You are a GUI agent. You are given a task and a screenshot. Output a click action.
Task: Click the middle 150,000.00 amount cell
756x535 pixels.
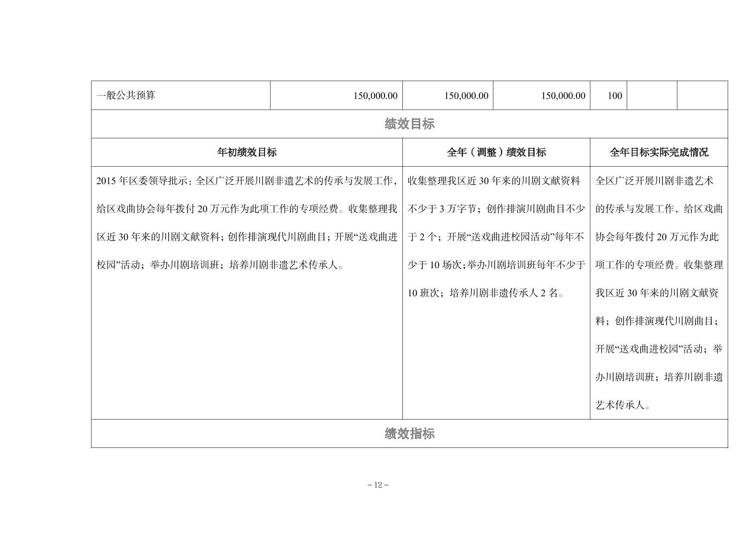(x=466, y=96)
